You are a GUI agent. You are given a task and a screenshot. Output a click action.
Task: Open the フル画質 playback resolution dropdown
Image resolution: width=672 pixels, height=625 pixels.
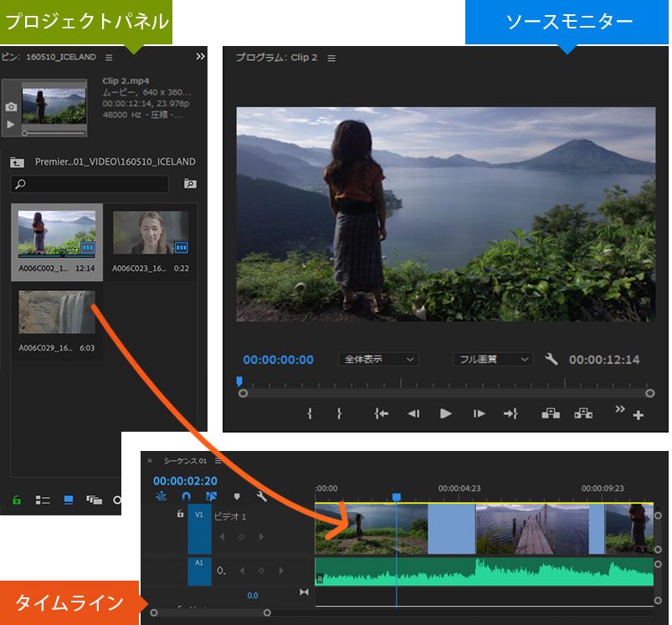493,359
